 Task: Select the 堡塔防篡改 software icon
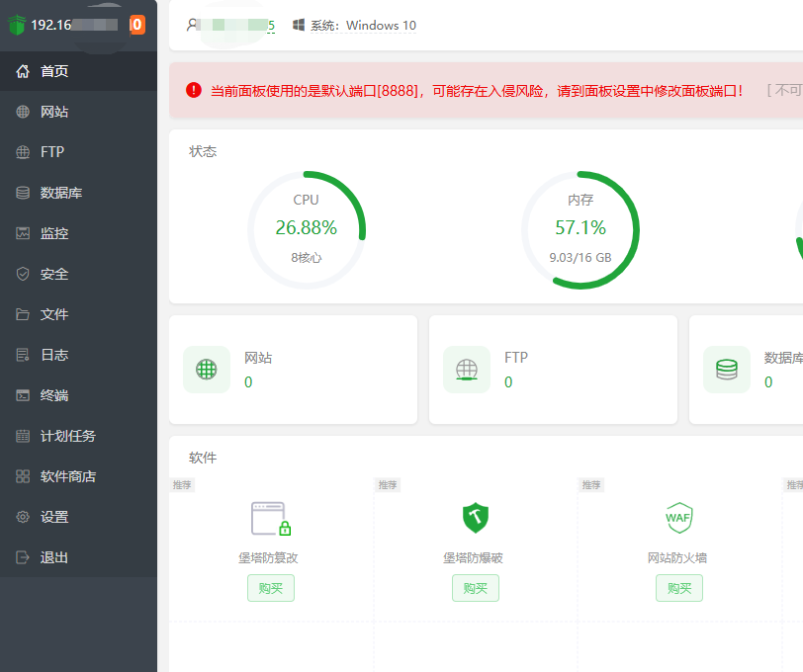(x=270, y=518)
